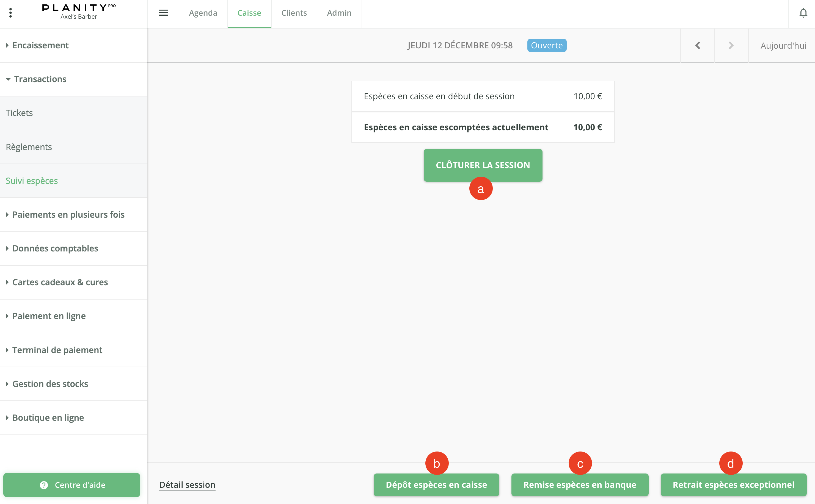Go to next day with right chevron
The width and height of the screenshot is (815, 504).
[731, 45]
